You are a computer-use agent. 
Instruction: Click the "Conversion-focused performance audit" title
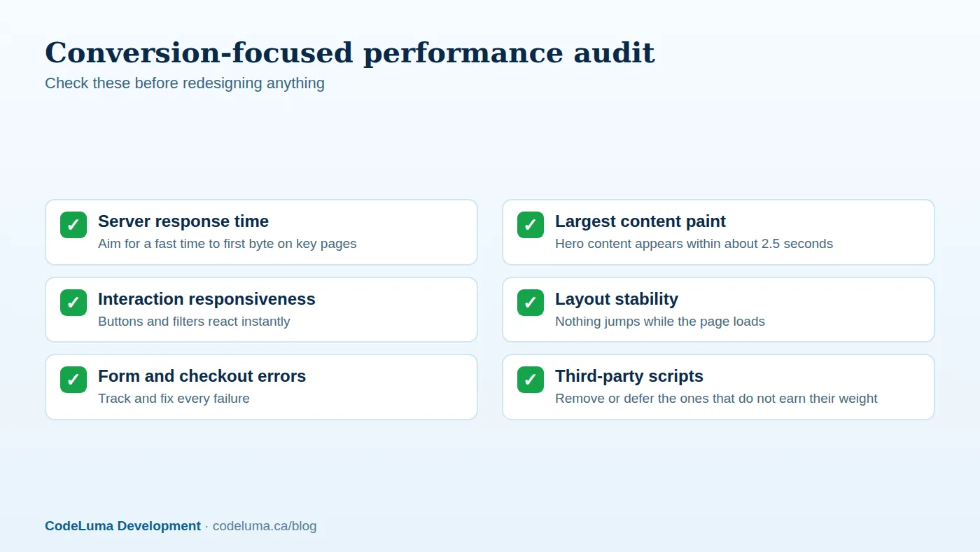350,53
